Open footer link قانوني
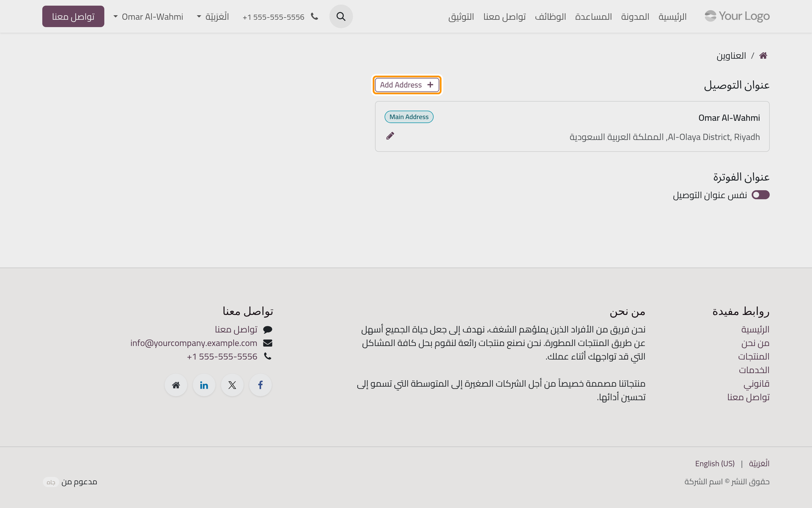The height and width of the screenshot is (508, 812). [757, 384]
